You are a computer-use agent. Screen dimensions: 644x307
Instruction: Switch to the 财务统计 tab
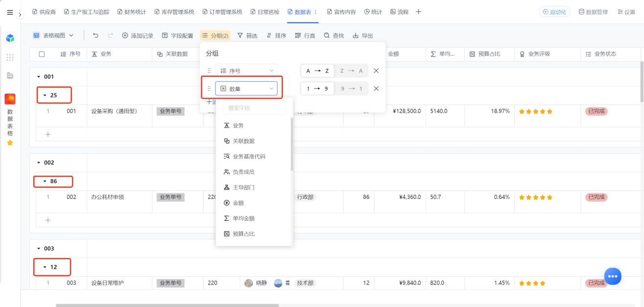pos(132,12)
